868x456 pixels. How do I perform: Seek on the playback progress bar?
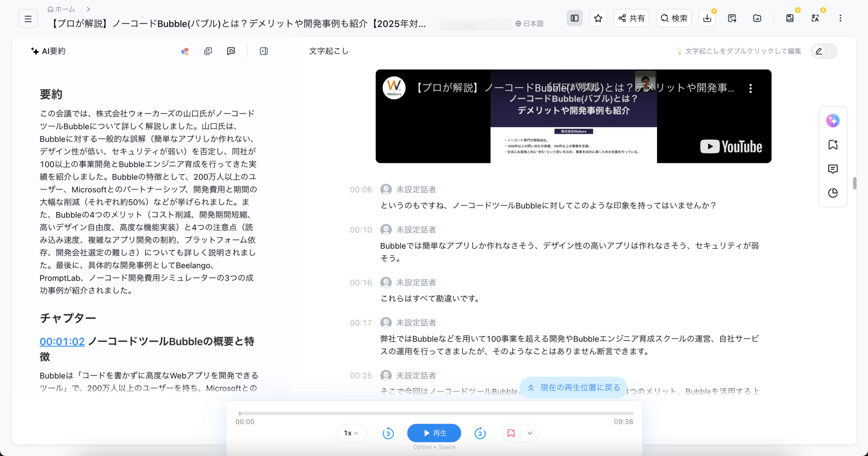[x=434, y=413]
